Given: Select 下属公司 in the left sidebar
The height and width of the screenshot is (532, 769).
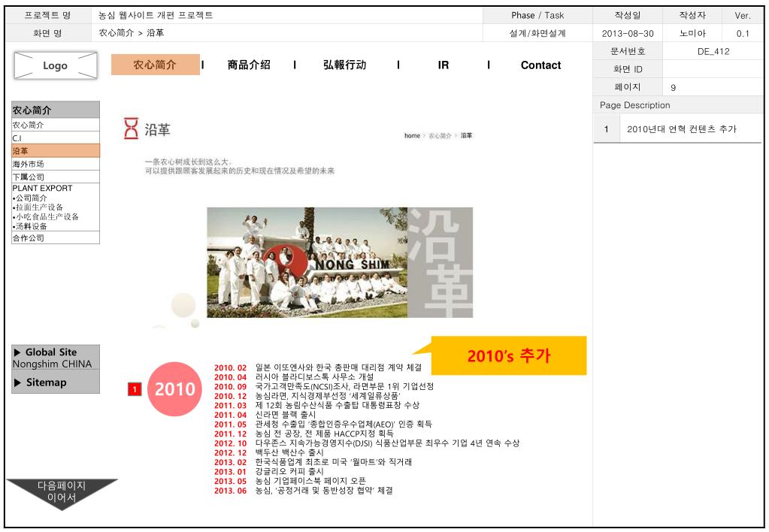Looking at the screenshot, I should pos(56,177).
